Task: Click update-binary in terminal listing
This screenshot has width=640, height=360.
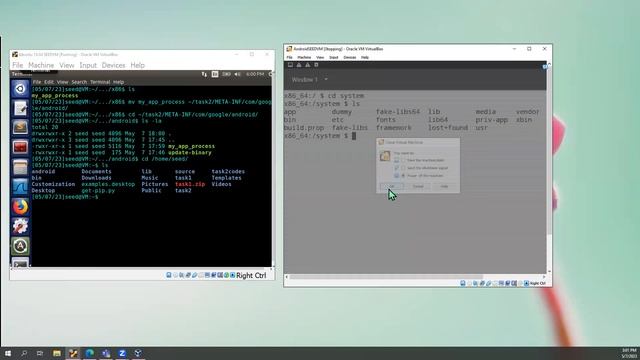Action: point(190,152)
